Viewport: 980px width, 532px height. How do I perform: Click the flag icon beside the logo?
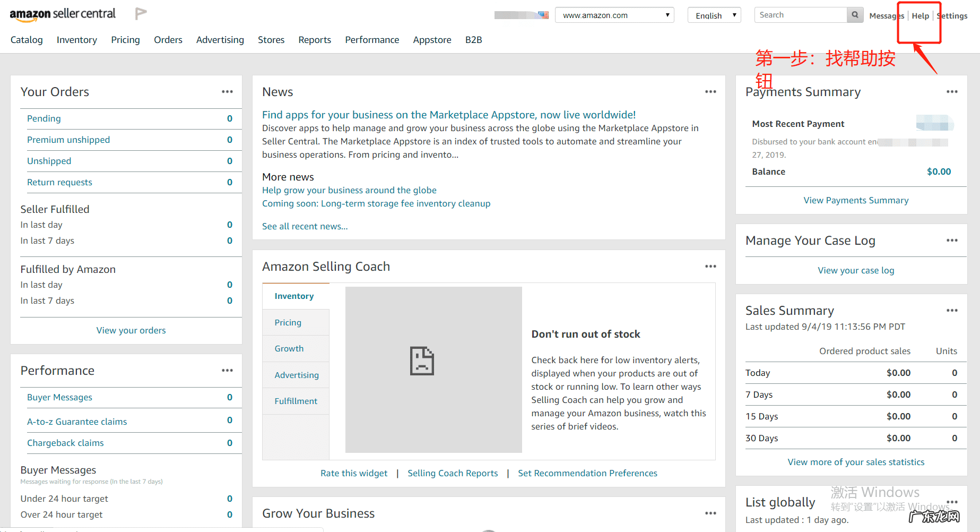(x=141, y=14)
